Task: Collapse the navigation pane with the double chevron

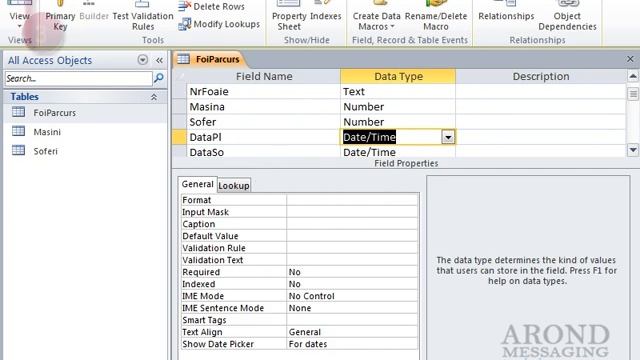Action: (159, 60)
